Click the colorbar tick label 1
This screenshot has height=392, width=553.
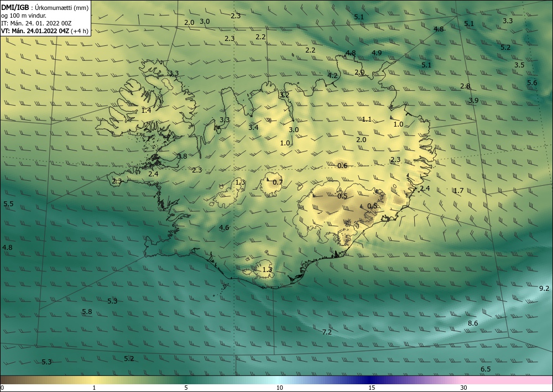tap(94, 388)
